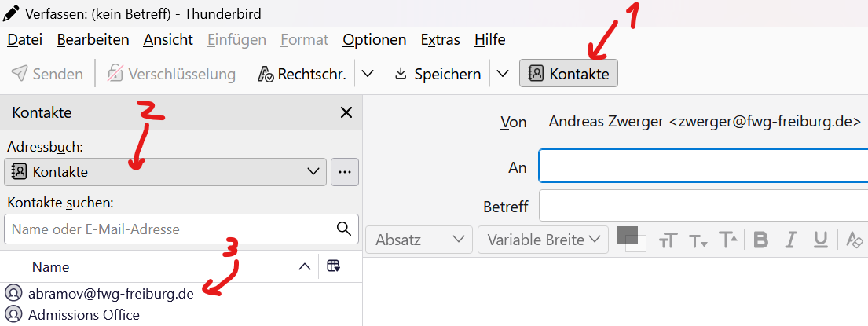
Task: Close the Kontakte sidebar panel
Action: click(x=346, y=113)
